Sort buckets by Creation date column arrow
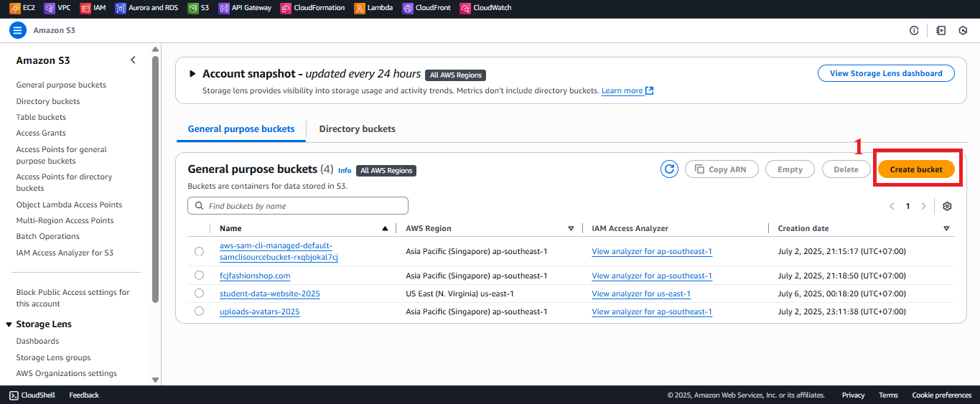 coord(946,228)
